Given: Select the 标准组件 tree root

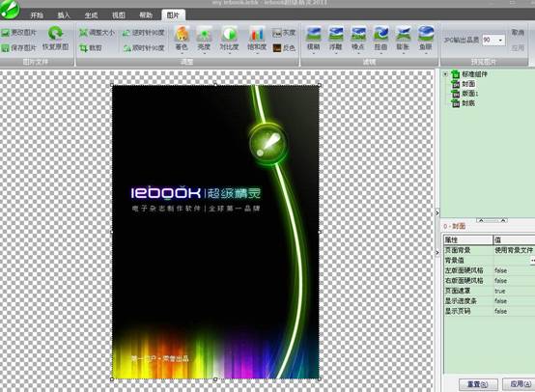Looking at the screenshot, I should coord(474,74).
